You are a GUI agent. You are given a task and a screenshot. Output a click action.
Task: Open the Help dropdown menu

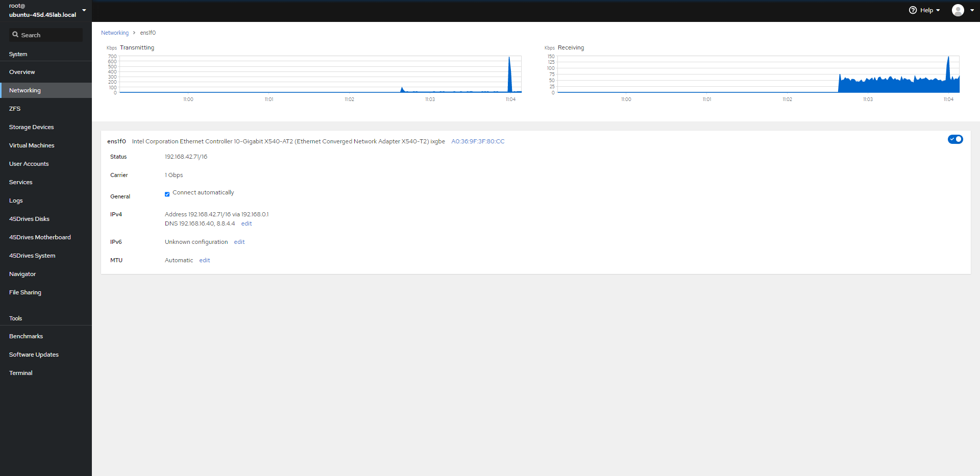pos(924,10)
